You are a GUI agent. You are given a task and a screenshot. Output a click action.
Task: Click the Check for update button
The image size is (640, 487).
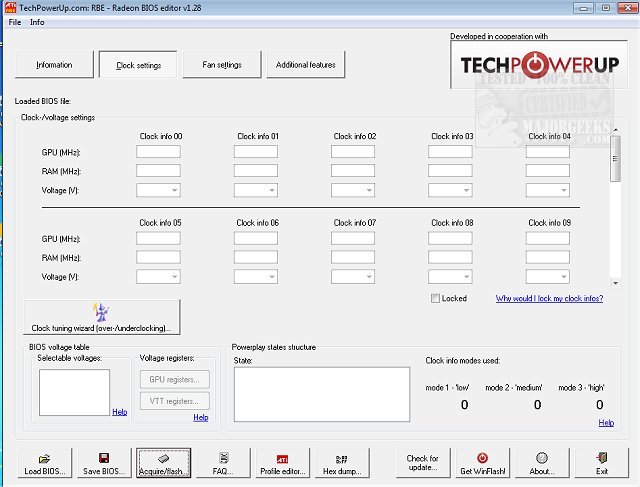coord(423,463)
